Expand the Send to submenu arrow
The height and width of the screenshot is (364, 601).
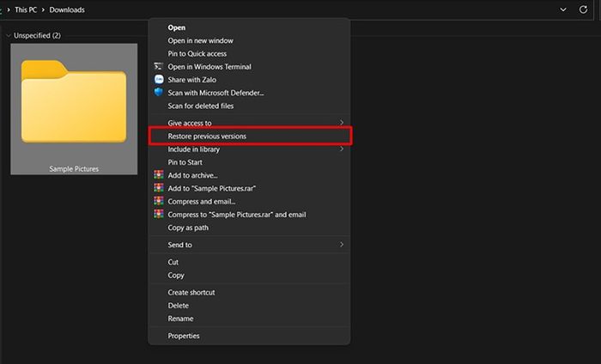tap(341, 245)
